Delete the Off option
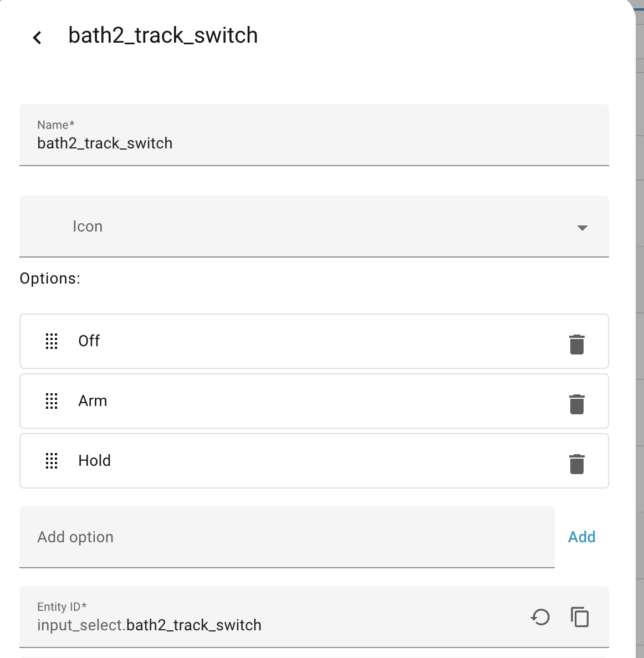644x658 pixels. click(576, 344)
